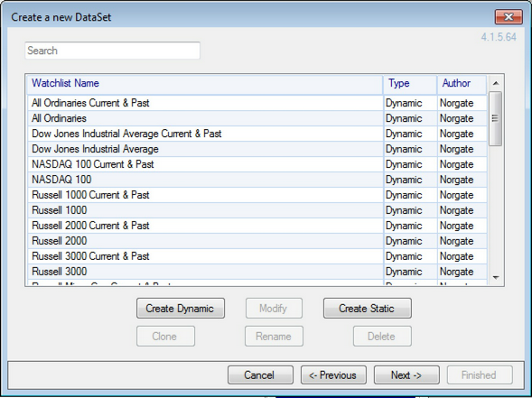Select the Russell 3000 watchlist
The image size is (532, 398).
[x=257, y=272]
